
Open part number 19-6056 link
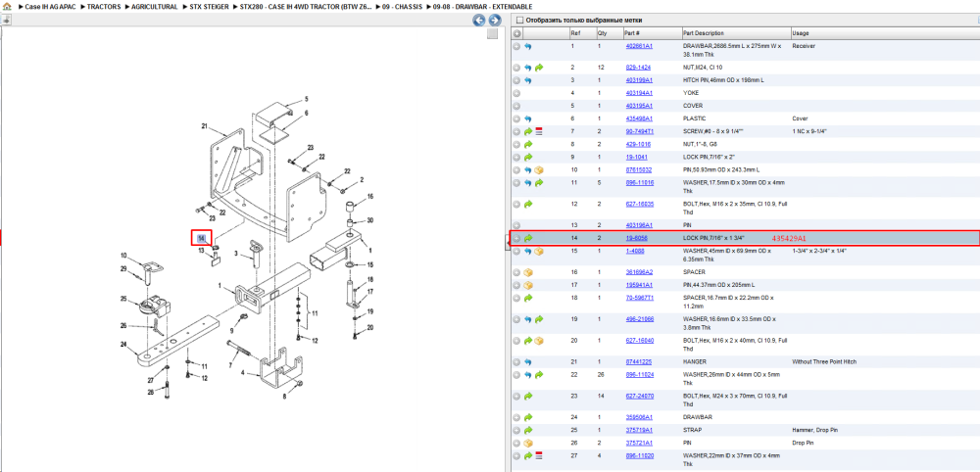(x=635, y=238)
